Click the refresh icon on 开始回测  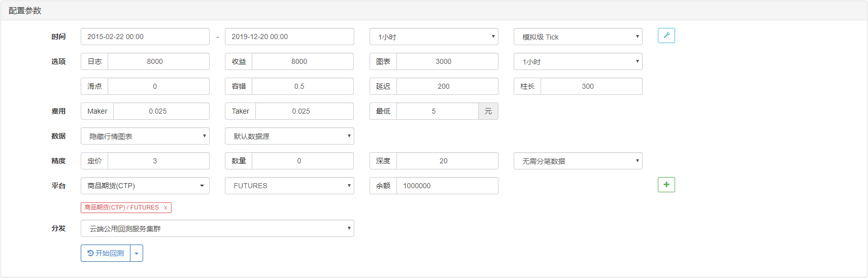90,253
